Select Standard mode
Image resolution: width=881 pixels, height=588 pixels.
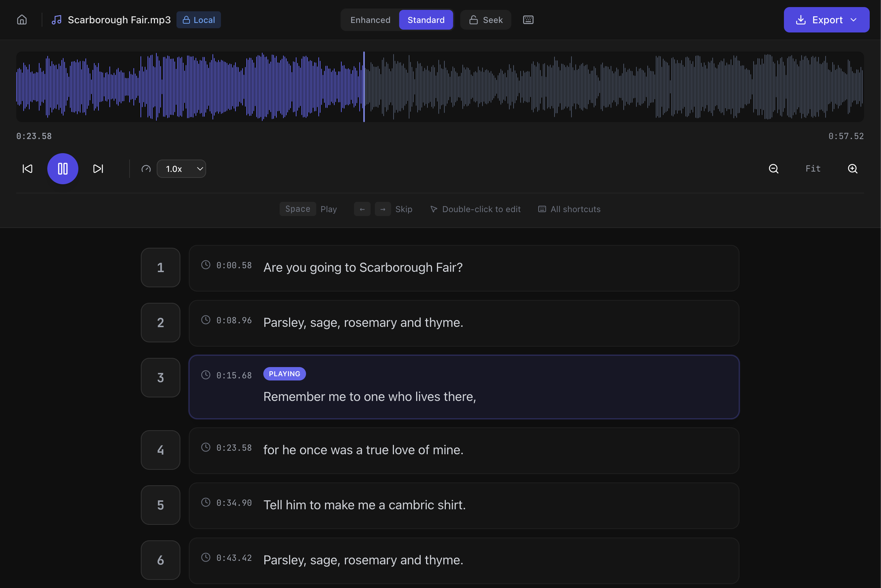pos(426,20)
